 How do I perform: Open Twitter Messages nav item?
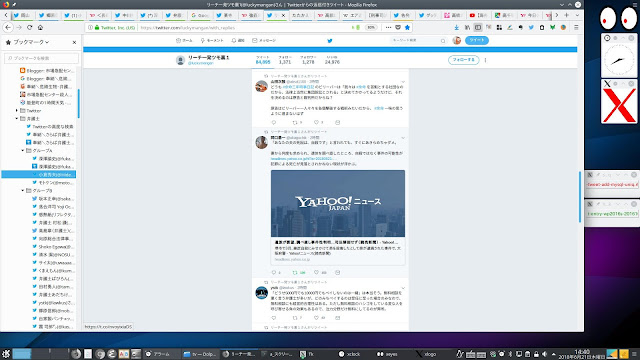coord(264,40)
